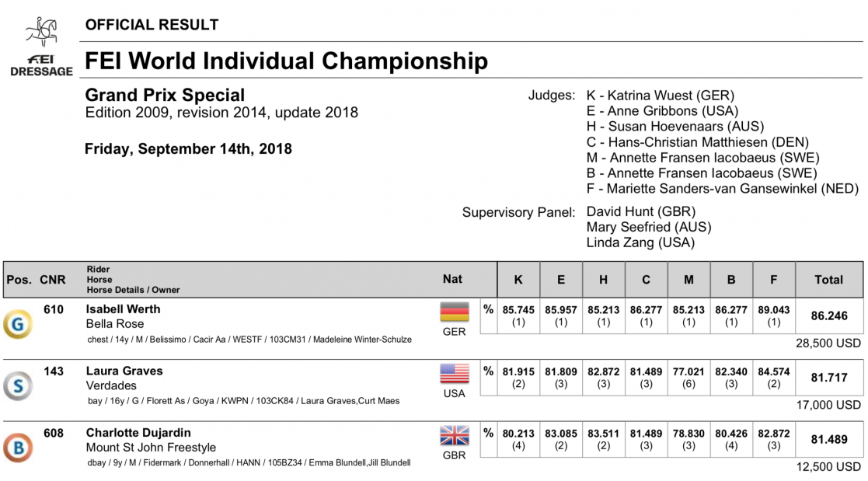868x481 pixels.
Task: Click the Pos. column header
Action: pyautogui.click(x=19, y=280)
